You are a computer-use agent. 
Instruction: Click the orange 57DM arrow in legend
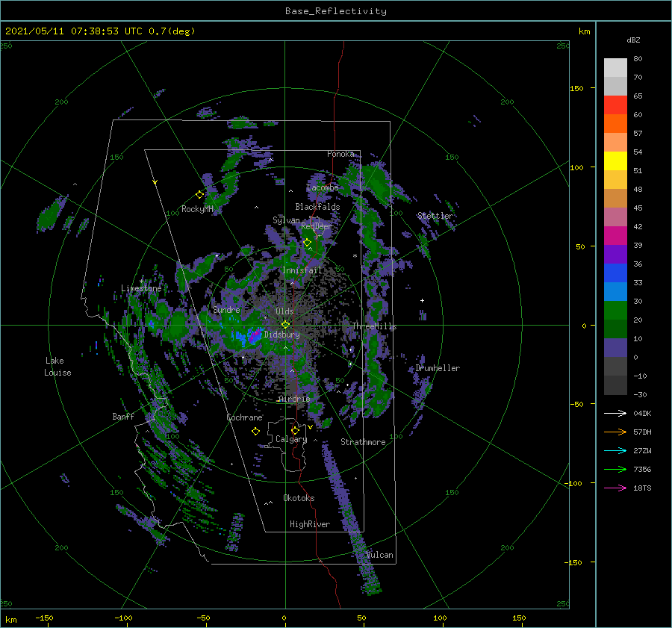pyautogui.click(x=615, y=432)
